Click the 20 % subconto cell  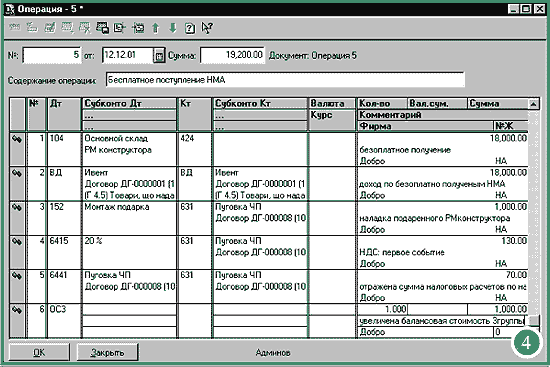tap(129, 241)
